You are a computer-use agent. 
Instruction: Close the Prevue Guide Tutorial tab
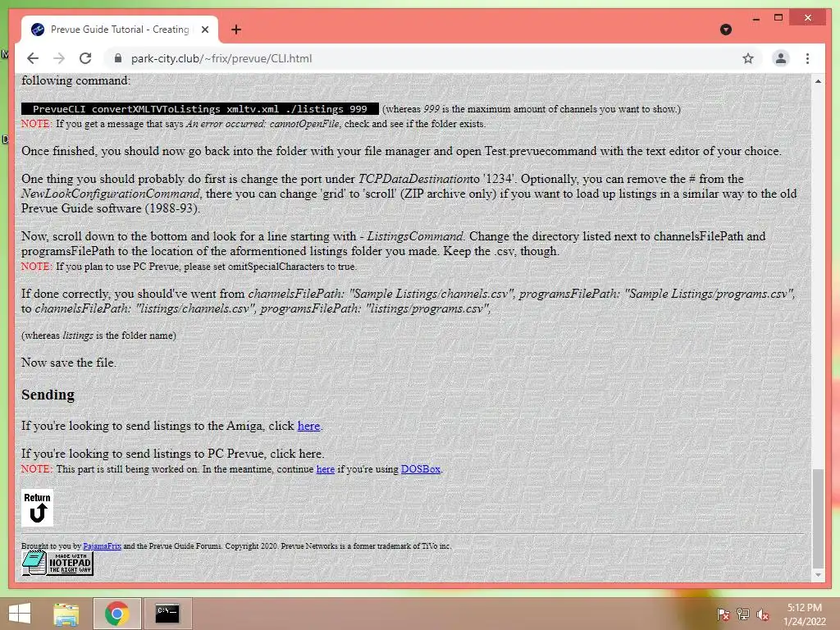coord(204,30)
